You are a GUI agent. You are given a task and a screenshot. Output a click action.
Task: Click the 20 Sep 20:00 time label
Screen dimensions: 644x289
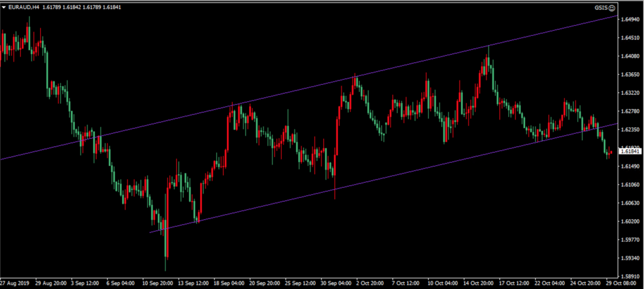[x=265, y=284]
